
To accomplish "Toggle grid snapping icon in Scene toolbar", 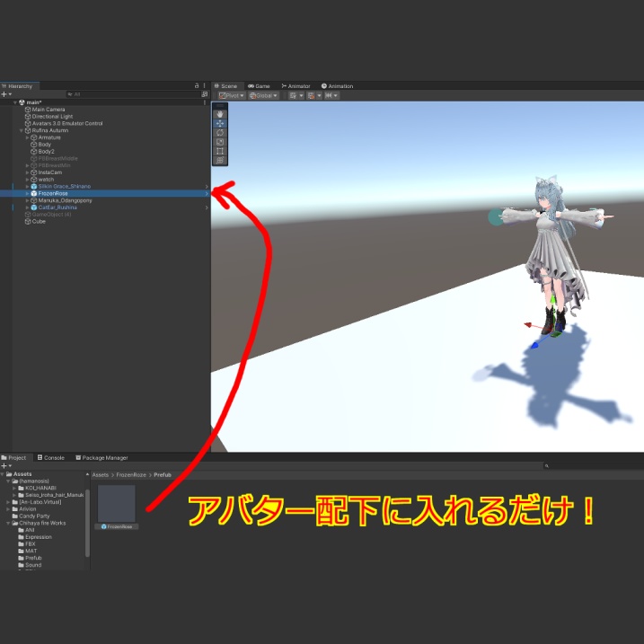I will (293, 96).
